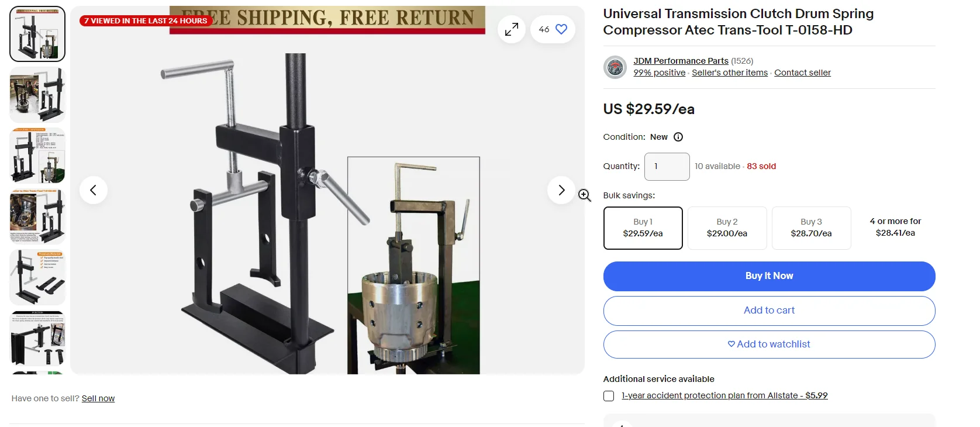The height and width of the screenshot is (427, 980).
Task: Show the previous product image
Action: [93, 190]
